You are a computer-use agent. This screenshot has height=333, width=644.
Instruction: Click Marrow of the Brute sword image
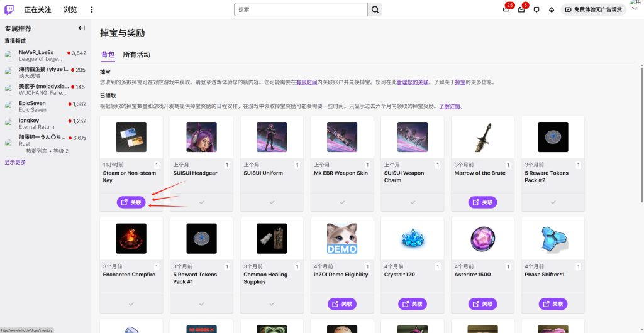click(x=482, y=137)
